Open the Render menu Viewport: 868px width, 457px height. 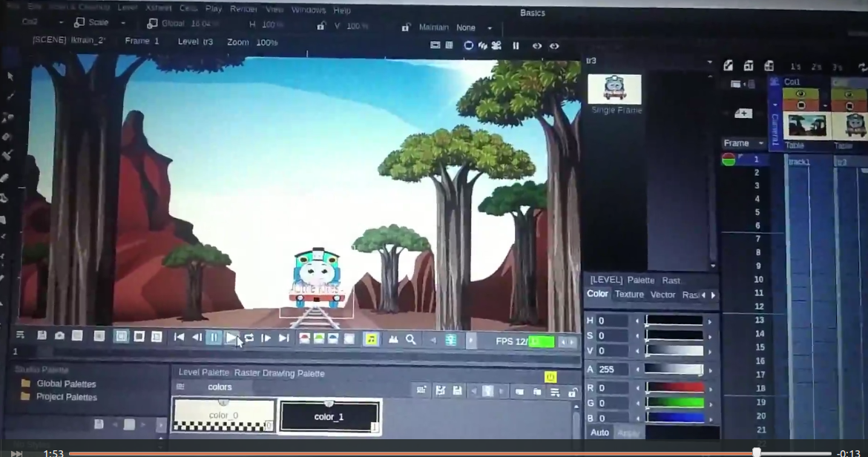point(243,10)
